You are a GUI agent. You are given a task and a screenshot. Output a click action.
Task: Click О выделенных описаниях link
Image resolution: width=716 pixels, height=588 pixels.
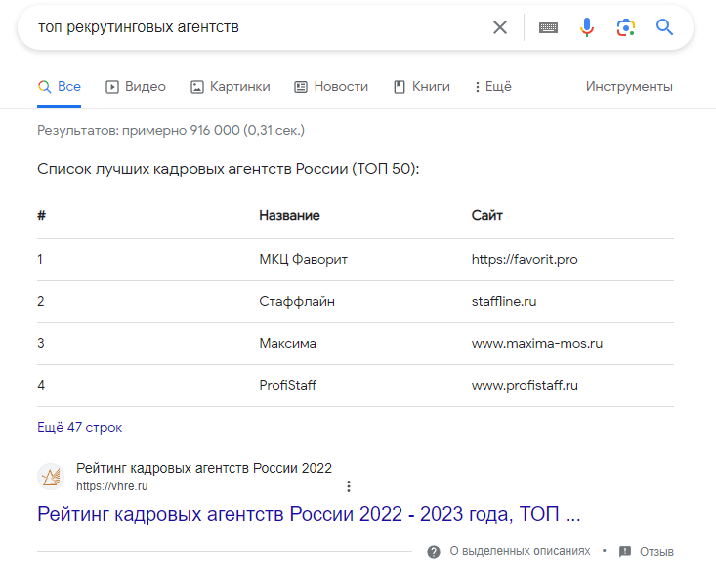tap(520, 551)
